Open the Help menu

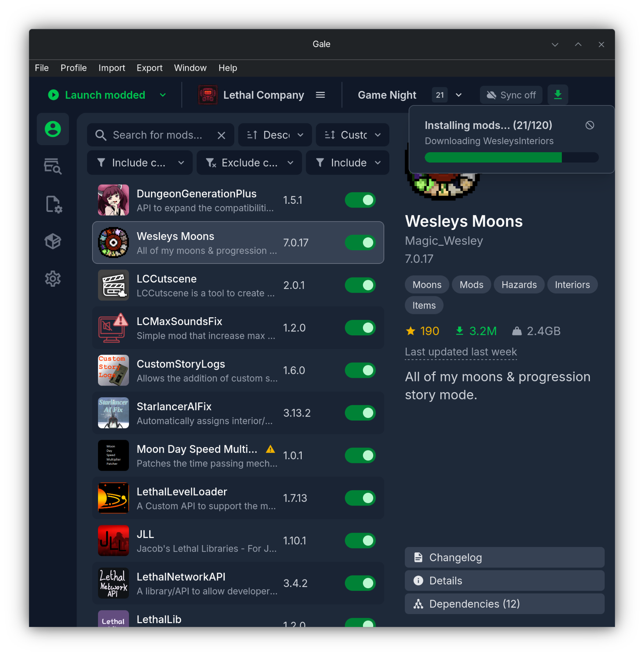[x=228, y=68]
